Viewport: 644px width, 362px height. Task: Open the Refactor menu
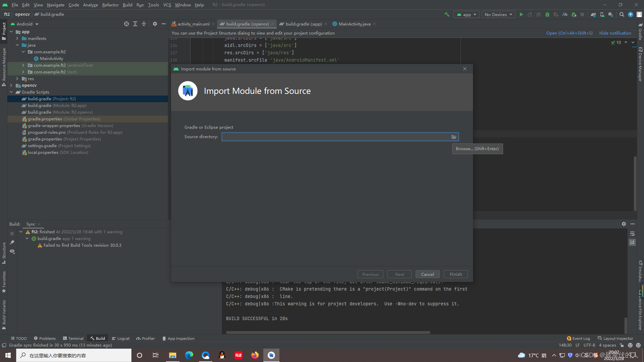tap(110, 5)
